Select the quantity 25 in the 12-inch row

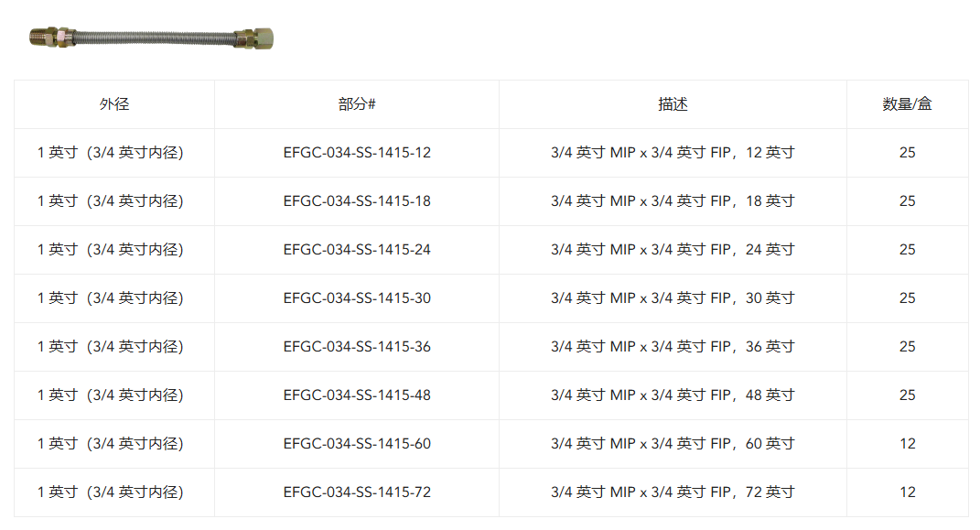coord(908,153)
